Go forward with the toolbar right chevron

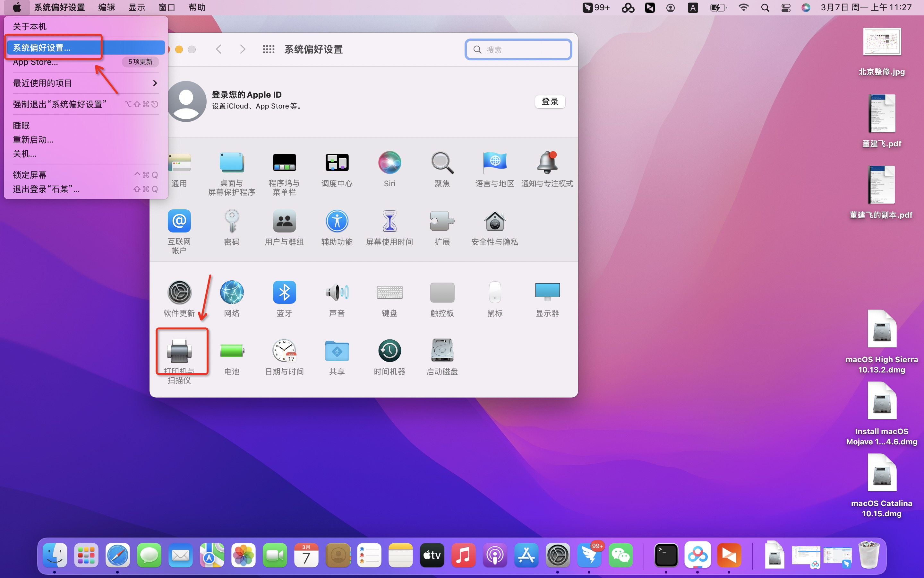click(x=243, y=49)
